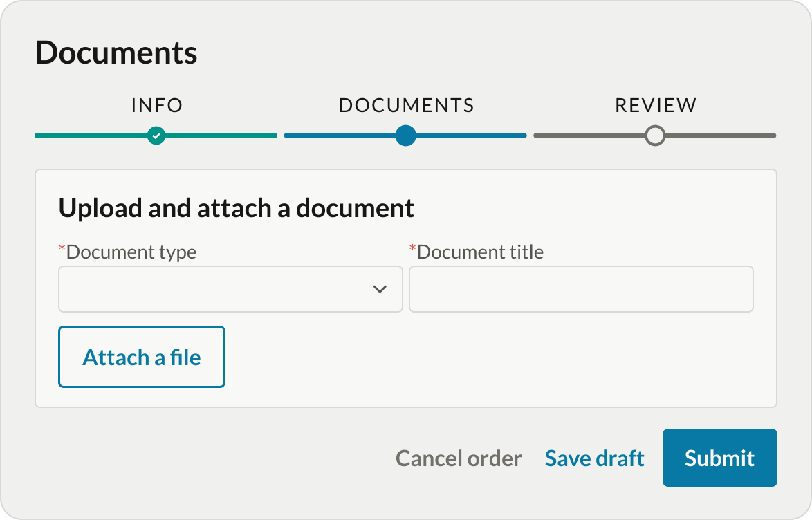
Task: Select the DOCUMENTS step circle marker
Action: (405, 136)
